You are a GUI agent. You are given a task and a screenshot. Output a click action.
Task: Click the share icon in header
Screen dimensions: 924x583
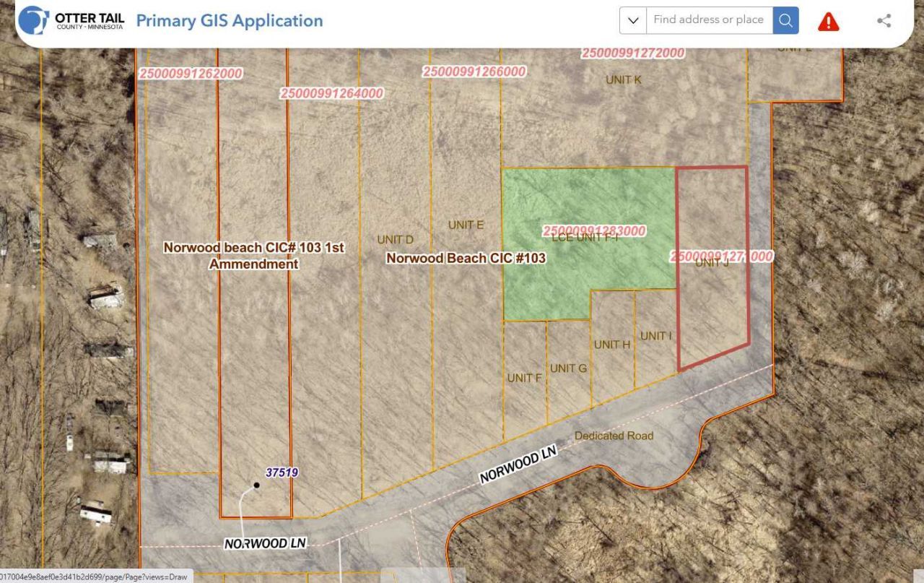884,21
